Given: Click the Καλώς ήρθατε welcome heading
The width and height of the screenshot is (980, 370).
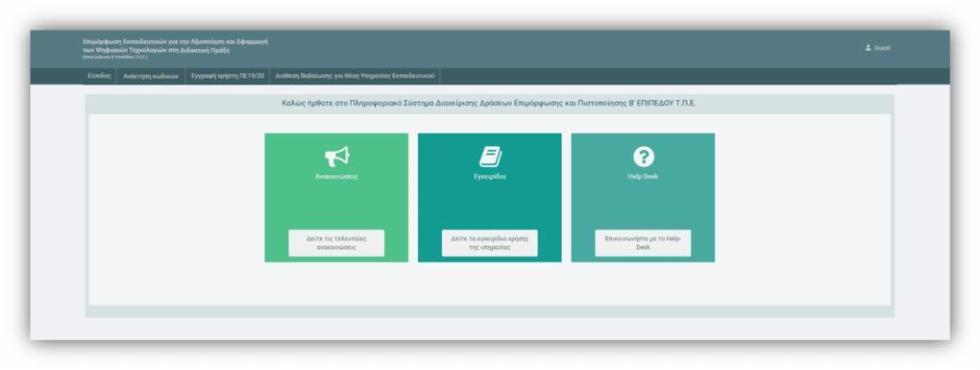Looking at the screenshot, I should point(489,103).
